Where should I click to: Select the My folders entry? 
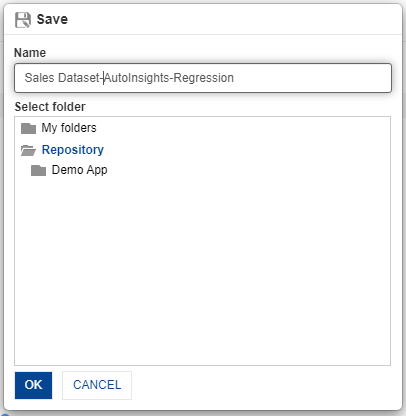click(x=69, y=128)
